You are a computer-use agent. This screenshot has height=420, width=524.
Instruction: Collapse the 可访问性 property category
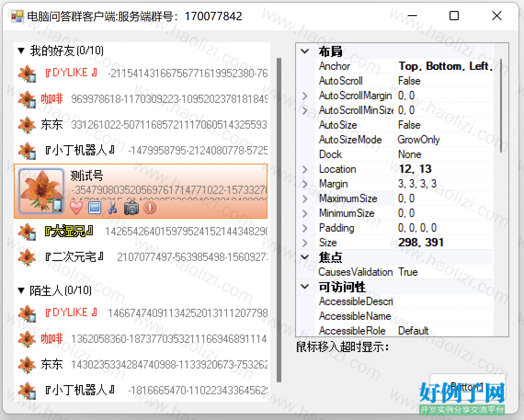(305, 287)
